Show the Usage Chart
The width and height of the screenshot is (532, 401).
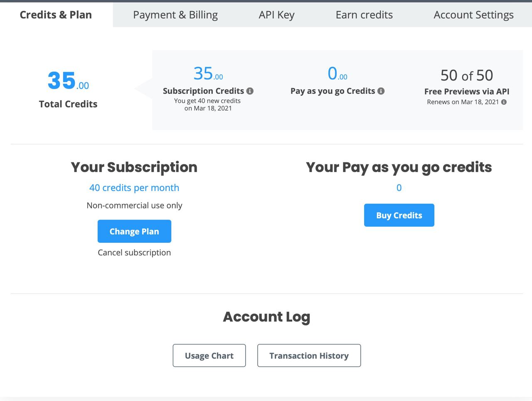[x=209, y=355]
